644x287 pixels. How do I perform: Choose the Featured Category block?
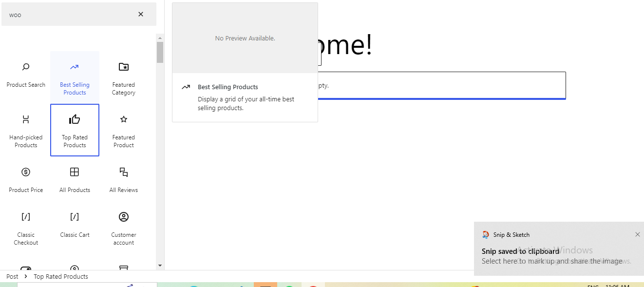123,77
